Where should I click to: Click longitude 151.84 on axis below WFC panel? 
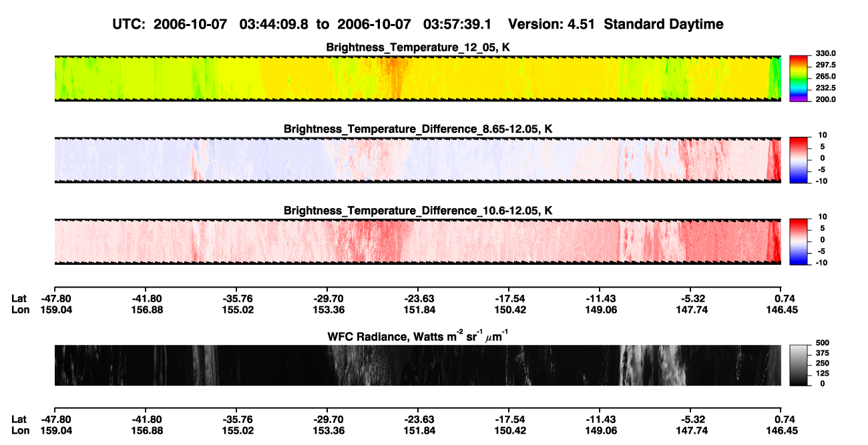point(418,432)
